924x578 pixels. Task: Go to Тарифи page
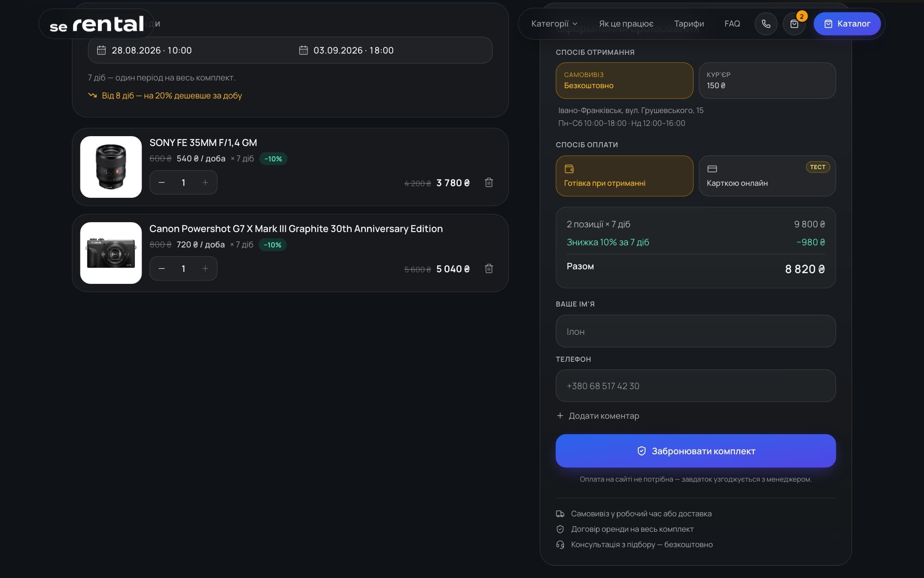(x=689, y=24)
